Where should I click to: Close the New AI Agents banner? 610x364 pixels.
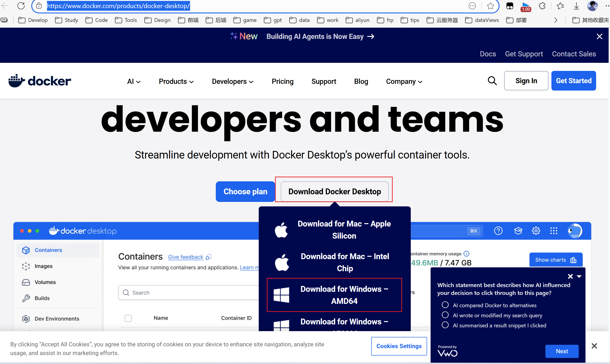[x=599, y=36]
